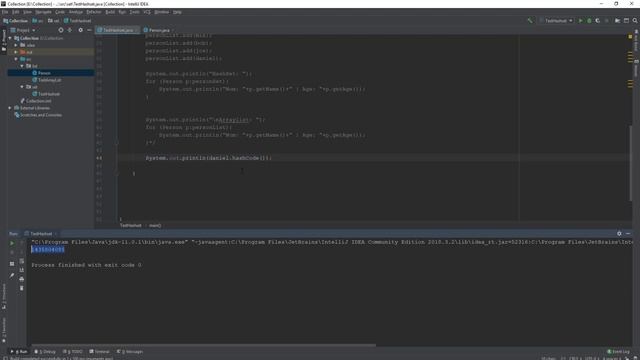Open the File menu

[5, 12]
